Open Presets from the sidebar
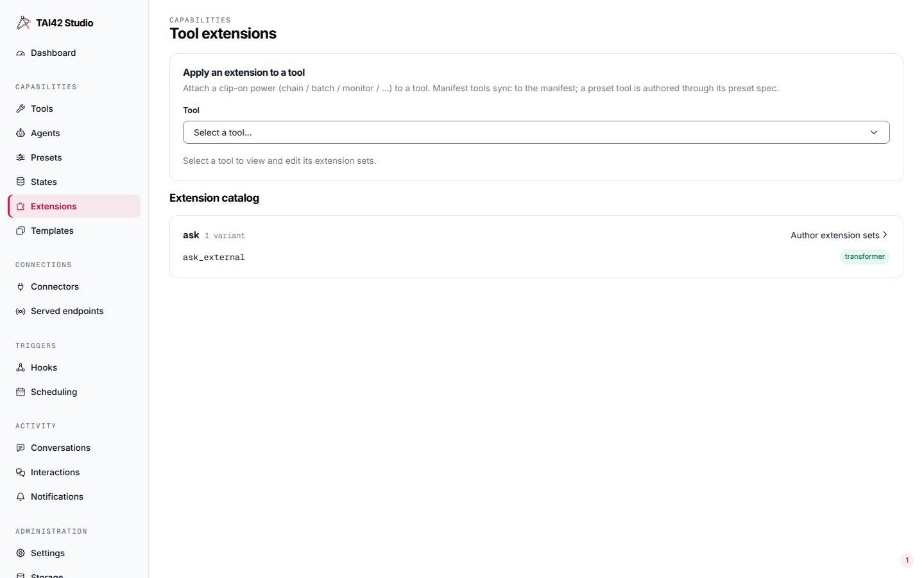Viewport: 924px width, 578px height. click(74, 158)
